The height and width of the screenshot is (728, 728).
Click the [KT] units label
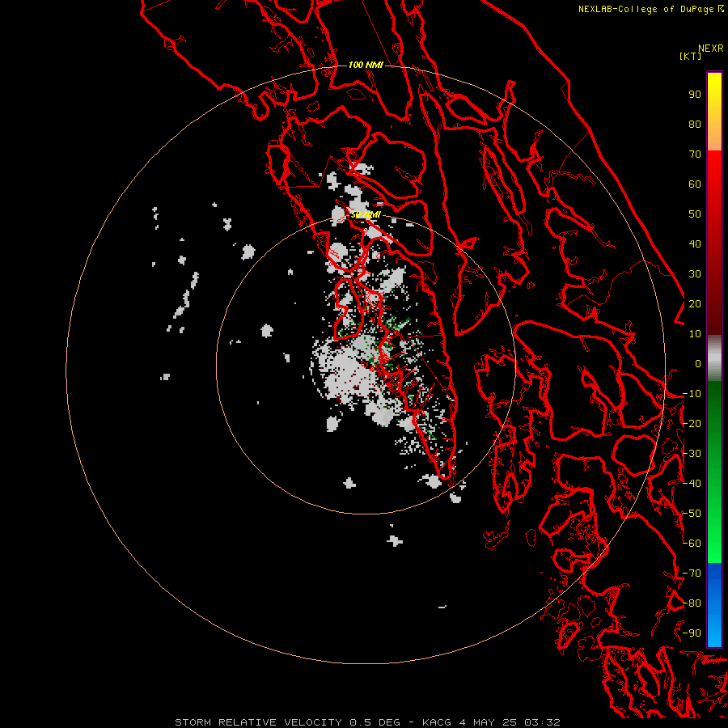pos(691,56)
